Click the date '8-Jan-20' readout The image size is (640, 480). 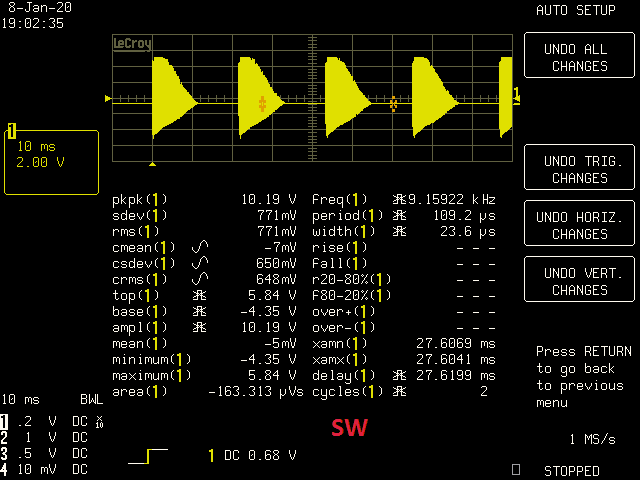pos(40,7)
